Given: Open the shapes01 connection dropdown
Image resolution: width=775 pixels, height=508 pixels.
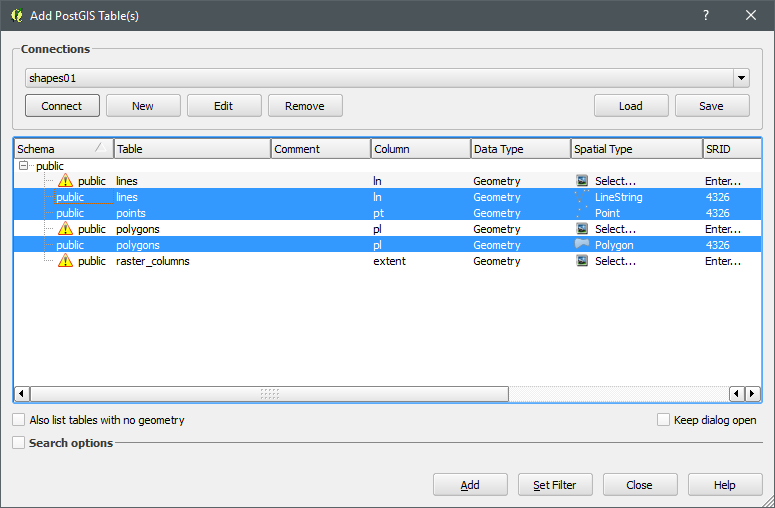Looking at the screenshot, I should click(741, 78).
